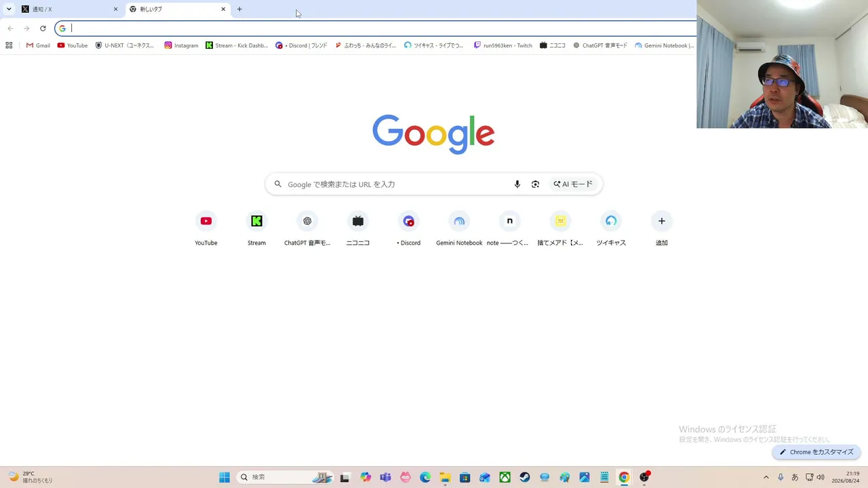This screenshot has height=488, width=868.
Task: Open the volume control in tray
Action: [821, 477]
